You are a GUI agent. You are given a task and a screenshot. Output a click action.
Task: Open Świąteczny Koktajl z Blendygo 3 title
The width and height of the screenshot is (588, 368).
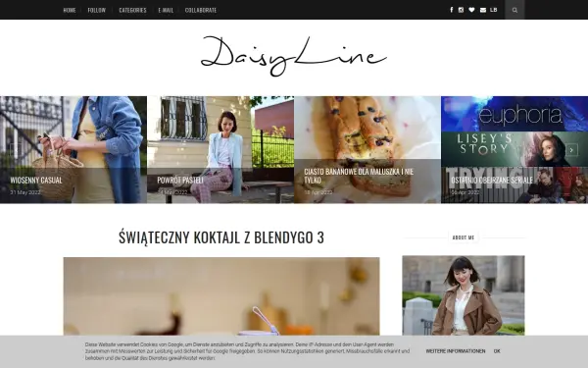coord(221,237)
